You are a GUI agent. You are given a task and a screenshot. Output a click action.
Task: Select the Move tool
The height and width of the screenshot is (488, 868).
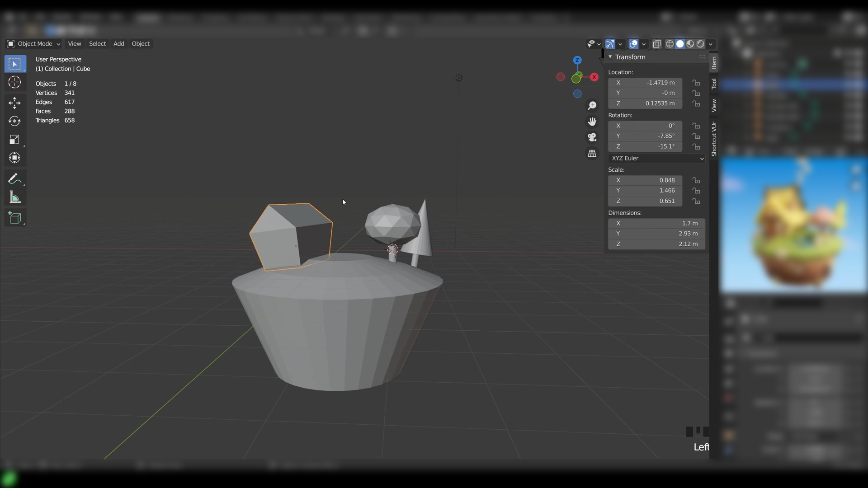point(15,103)
